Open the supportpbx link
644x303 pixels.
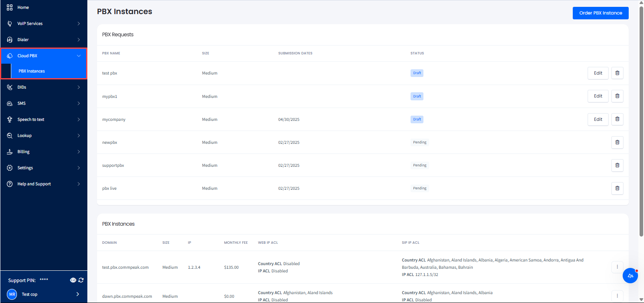(x=113, y=165)
